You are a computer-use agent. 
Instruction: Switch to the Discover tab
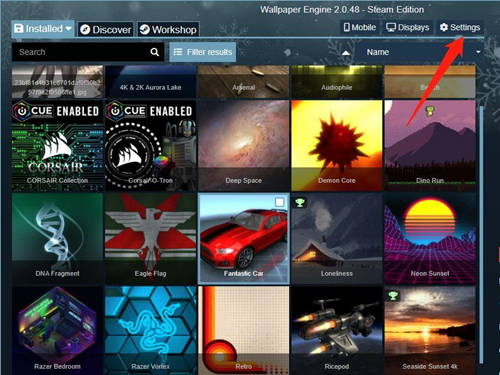[x=106, y=30]
